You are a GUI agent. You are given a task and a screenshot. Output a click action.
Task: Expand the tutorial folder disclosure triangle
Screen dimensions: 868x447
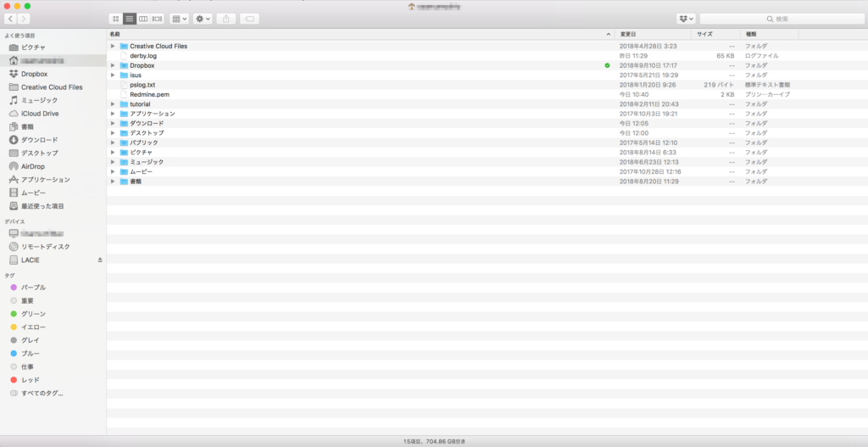(x=113, y=104)
